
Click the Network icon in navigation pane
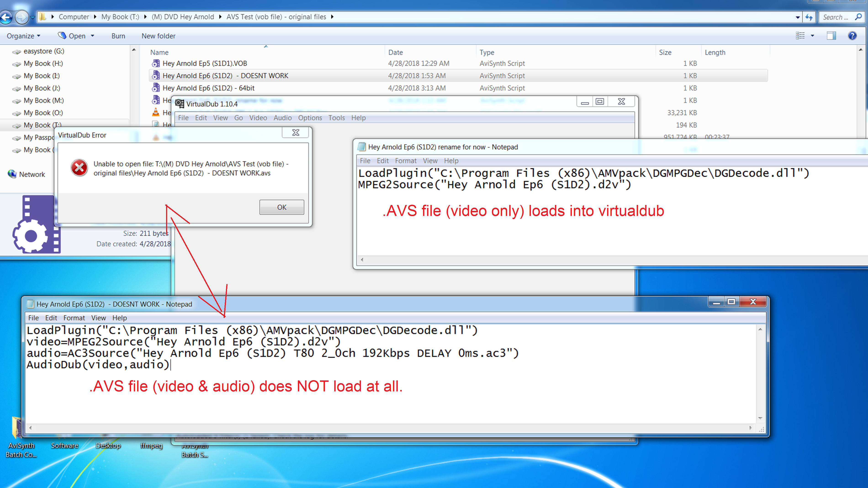(12, 174)
